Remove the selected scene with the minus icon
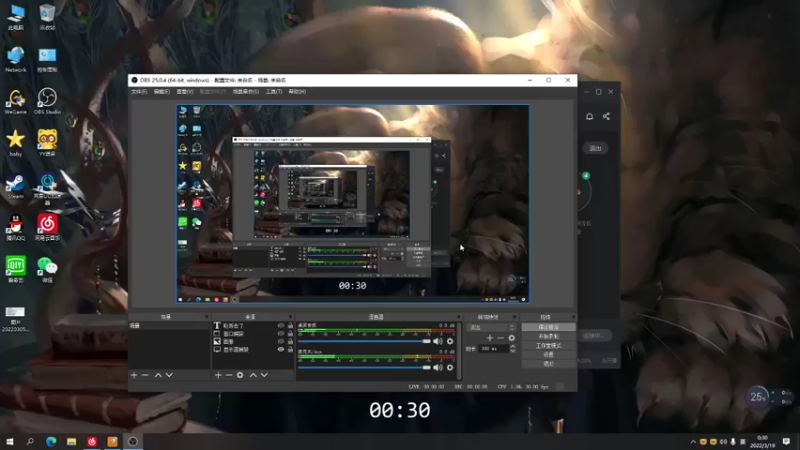This screenshot has height=450, width=800. 145,375
